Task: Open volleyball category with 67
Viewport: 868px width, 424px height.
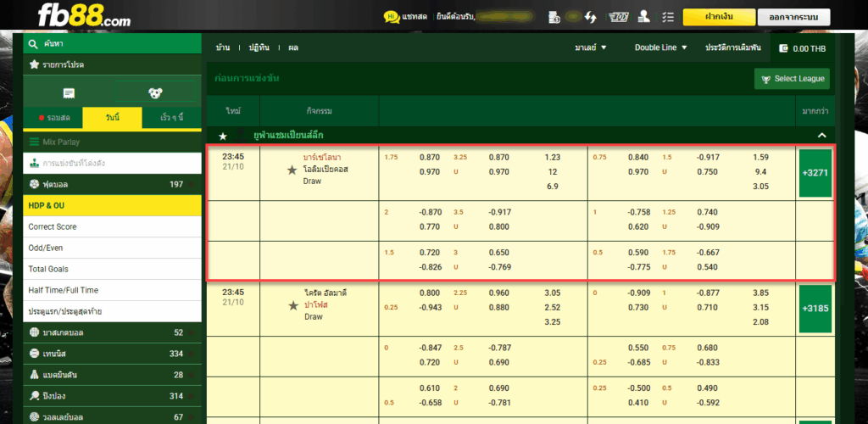Action: coord(113,417)
